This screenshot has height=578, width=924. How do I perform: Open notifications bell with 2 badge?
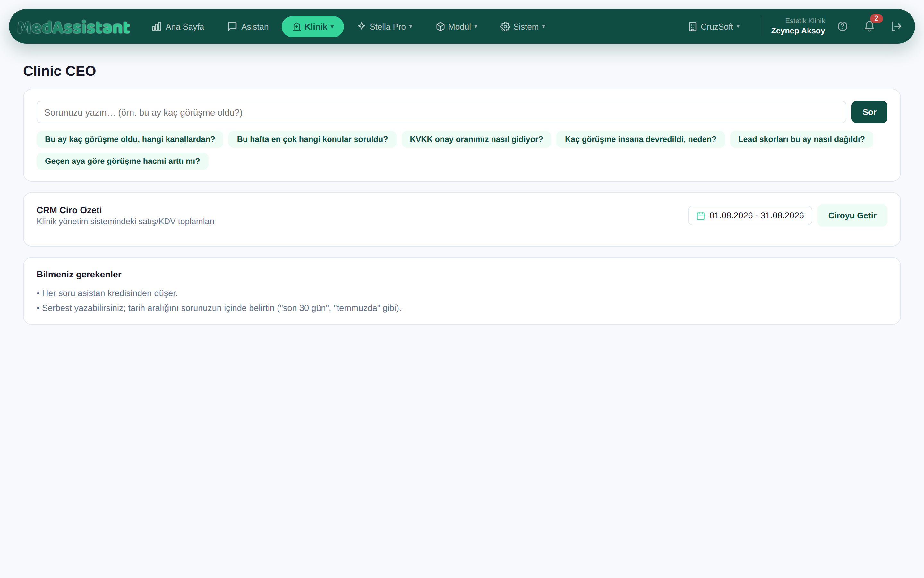click(869, 26)
